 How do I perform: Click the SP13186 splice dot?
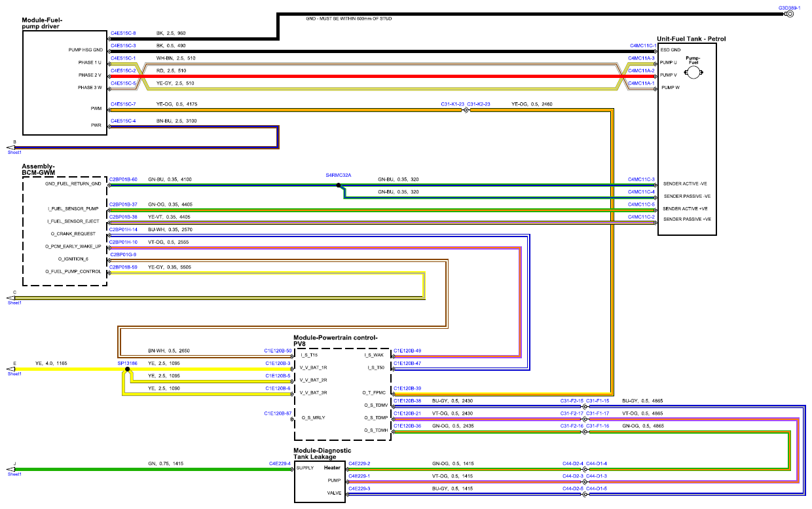pos(128,369)
